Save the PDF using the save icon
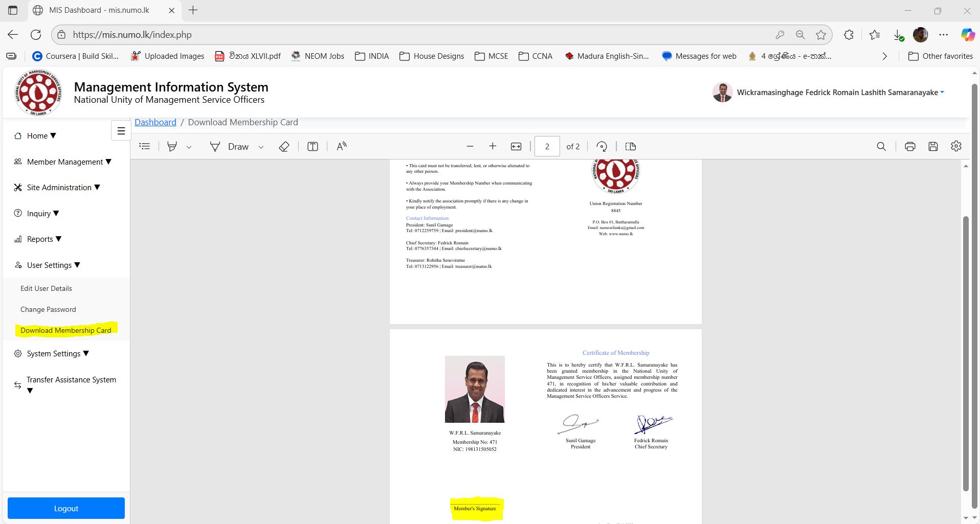The image size is (980, 524). pos(933,147)
